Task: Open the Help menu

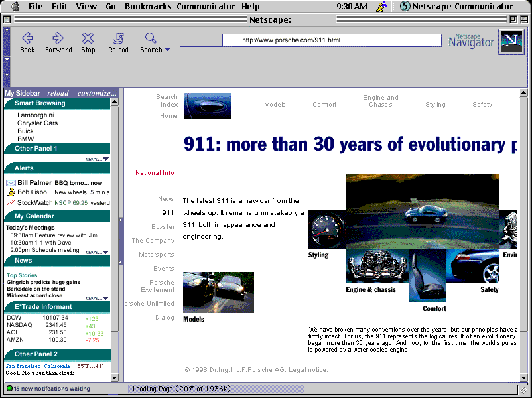Action: click(x=251, y=6)
